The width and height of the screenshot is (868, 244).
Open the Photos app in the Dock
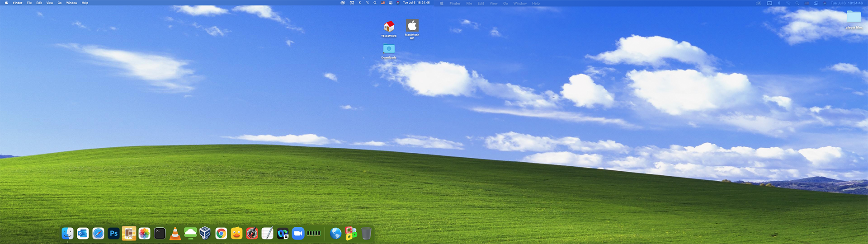pos(144,233)
